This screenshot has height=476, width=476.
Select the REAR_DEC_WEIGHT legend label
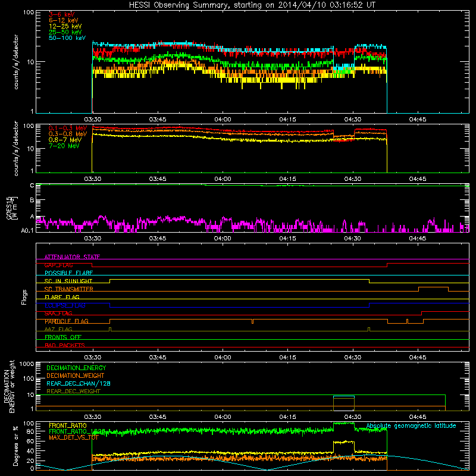(73, 392)
